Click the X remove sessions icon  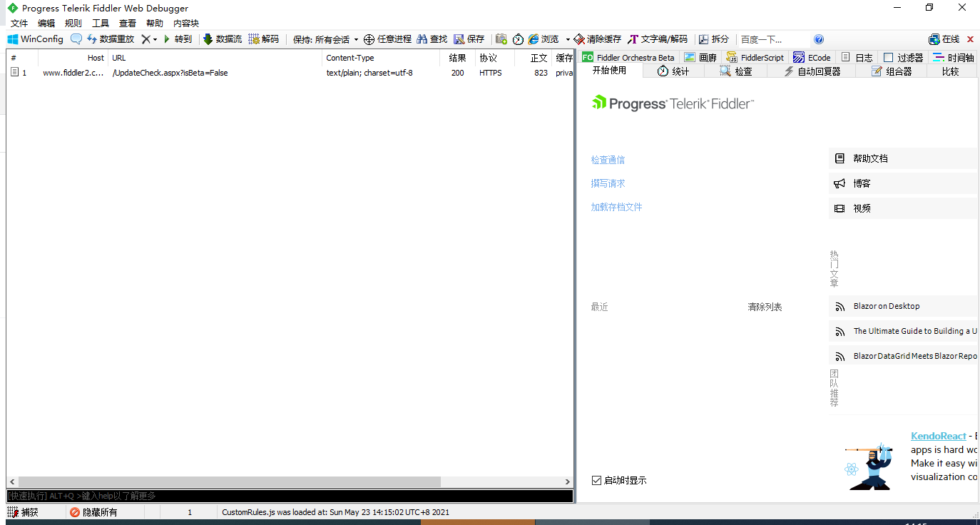pyautogui.click(x=146, y=39)
